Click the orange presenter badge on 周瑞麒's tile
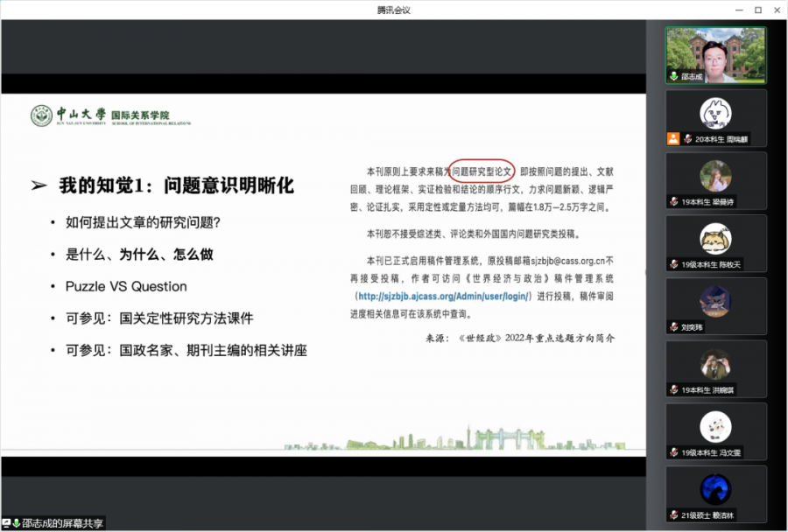Image resolution: width=788 pixels, height=532 pixels. pyautogui.click(x=672, y=139)
